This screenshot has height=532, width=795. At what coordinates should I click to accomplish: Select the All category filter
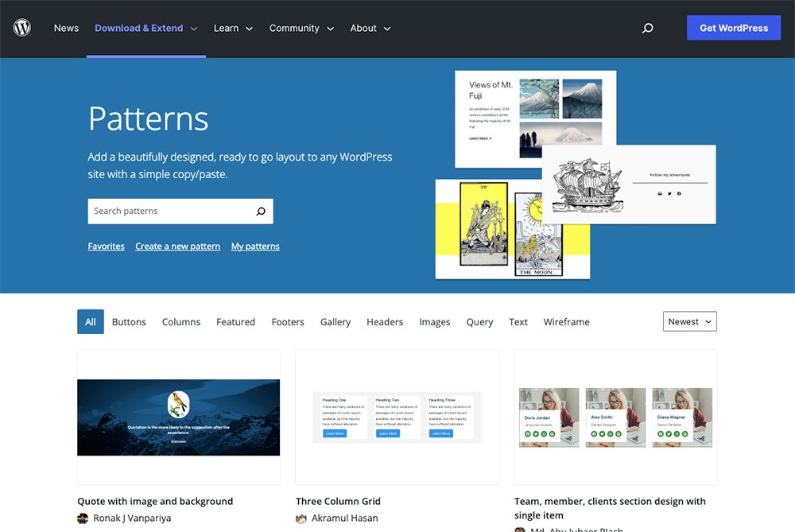91,321
